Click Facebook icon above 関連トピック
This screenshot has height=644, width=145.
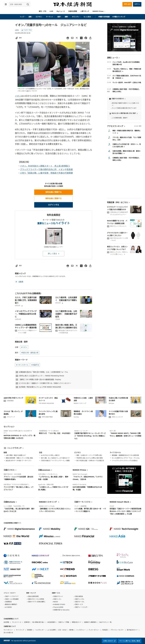tap(86, 266)
